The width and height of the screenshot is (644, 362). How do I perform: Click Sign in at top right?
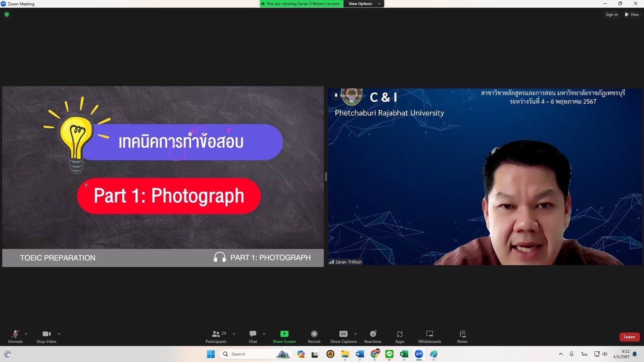point(612,14)
